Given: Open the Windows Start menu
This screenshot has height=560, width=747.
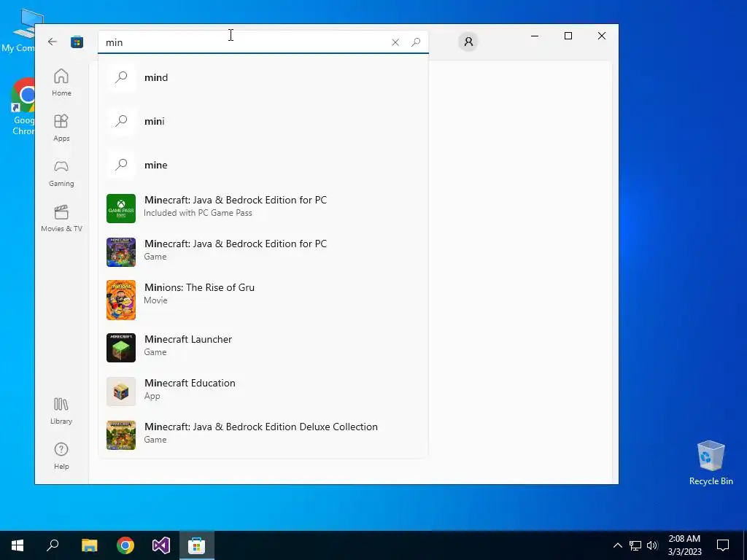Looking at the screenshot, I should (x=18, y=545).
